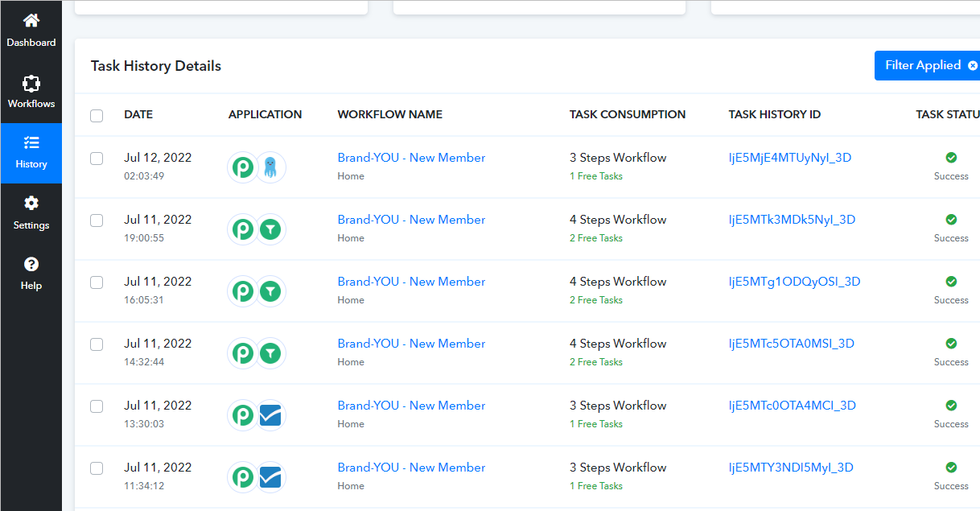Click the APPLICATION column header
The image size is (980, 511).
266,114
